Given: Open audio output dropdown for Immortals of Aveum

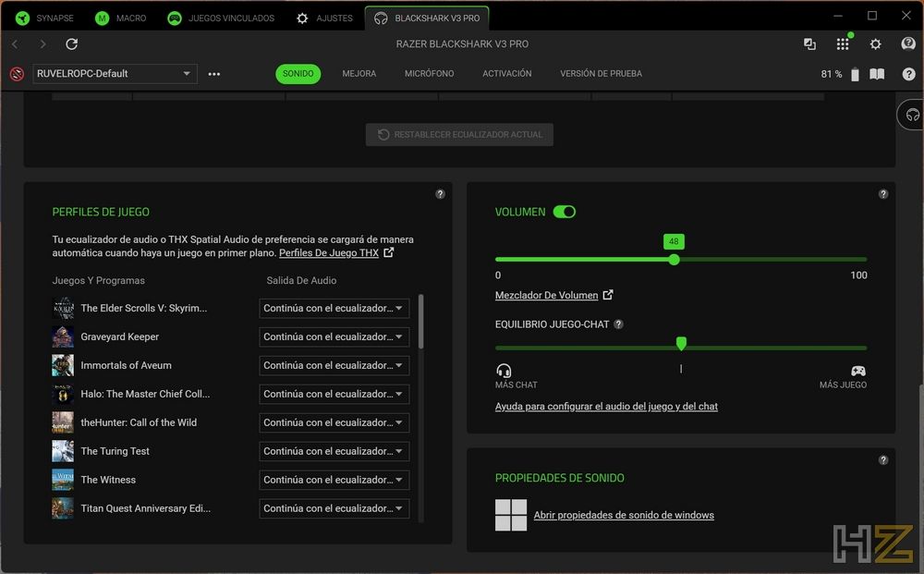Looking at the screenshot, I should click(x=334, y=365).
